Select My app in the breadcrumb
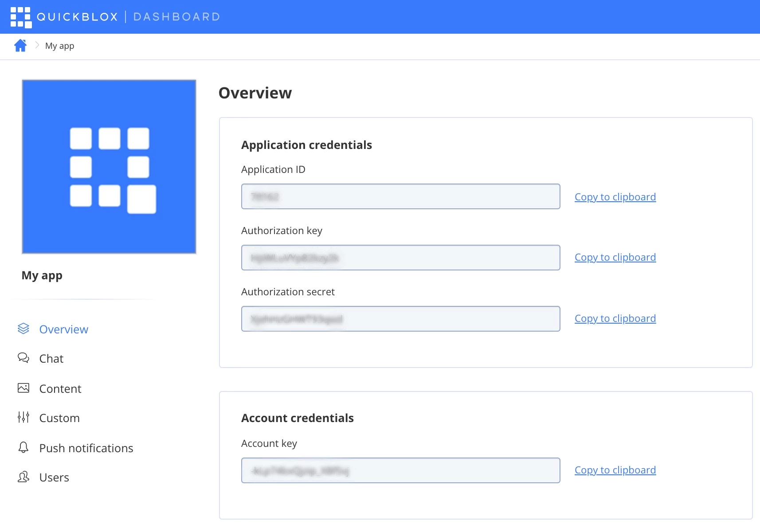Screen dimensions: 760x532 click(x=60, y=46)
